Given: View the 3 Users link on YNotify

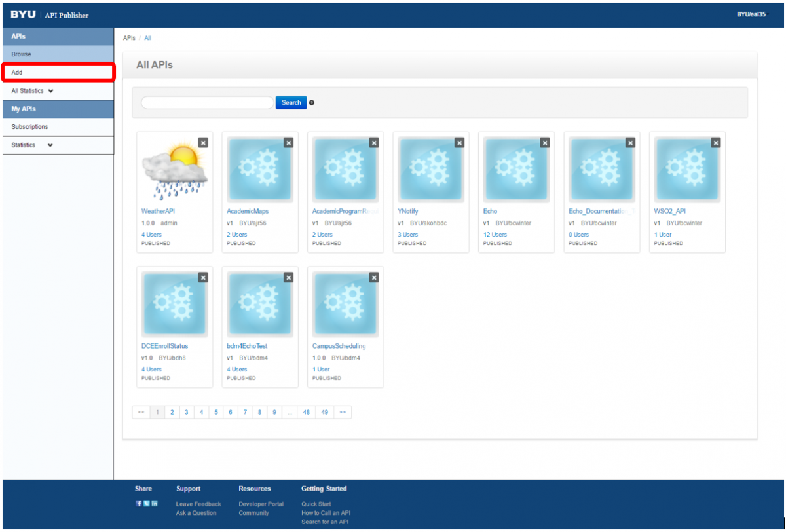Looking at the screenshot, I should [408, 235].
